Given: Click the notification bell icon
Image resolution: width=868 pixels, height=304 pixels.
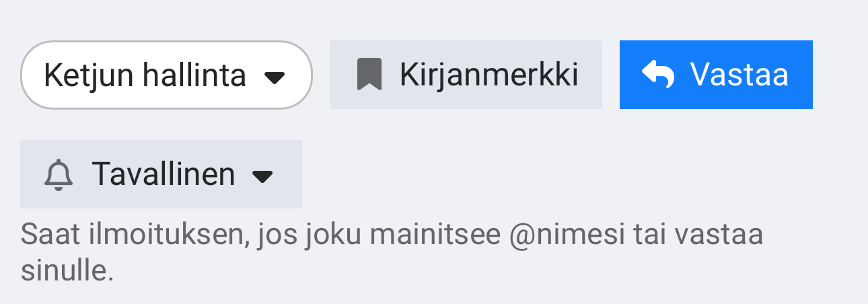Looking at the screenshot, I should pos(59,175).
